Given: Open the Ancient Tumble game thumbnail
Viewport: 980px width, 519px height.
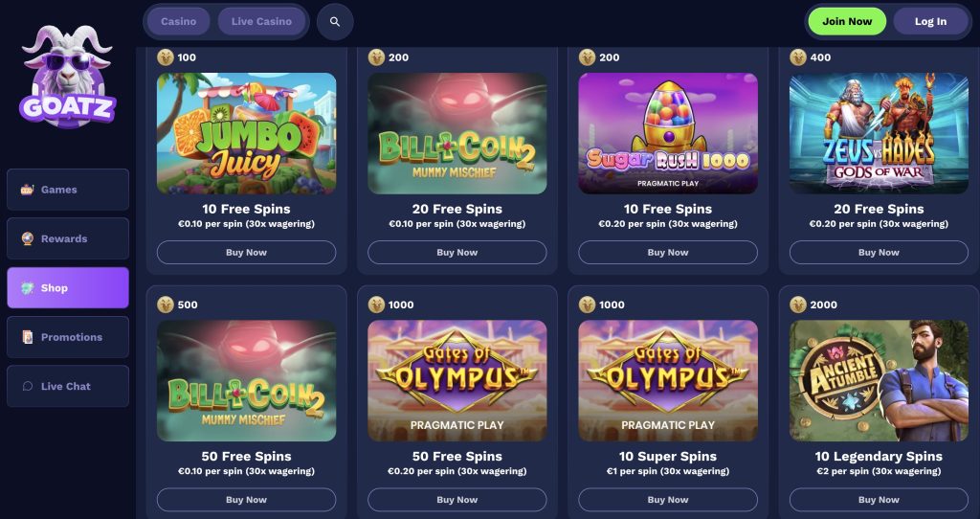Looking at the screenshot, I should click(879, 381).
